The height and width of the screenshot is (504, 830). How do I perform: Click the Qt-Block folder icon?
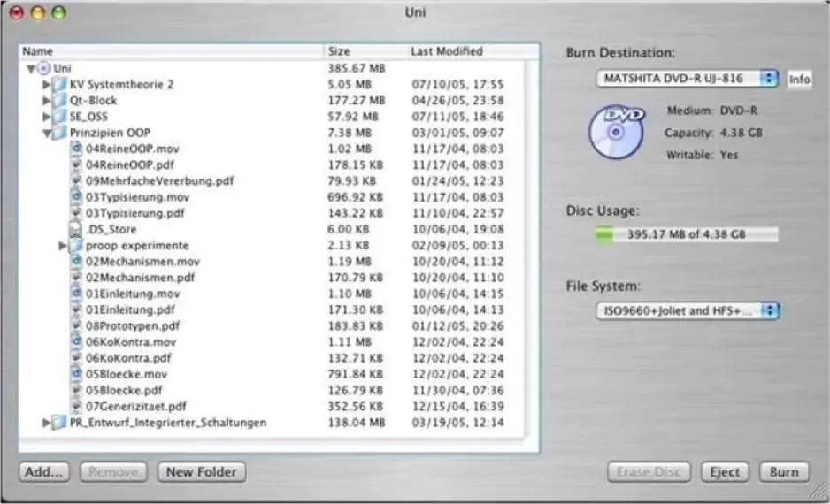60,100
